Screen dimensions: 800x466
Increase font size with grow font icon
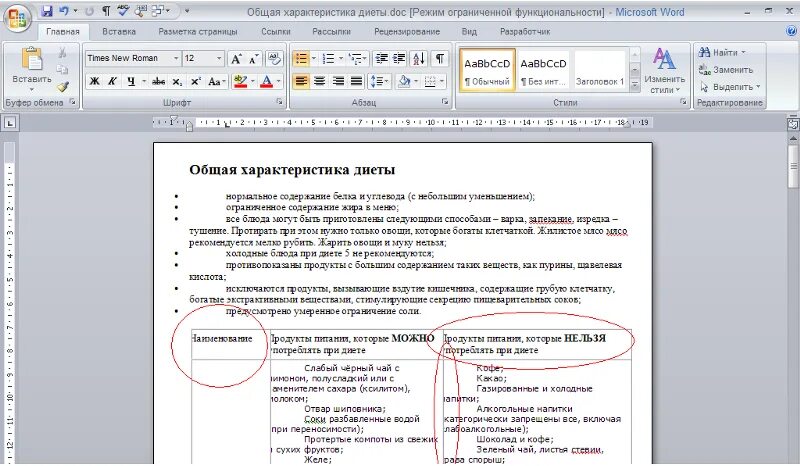(x=236, y=59)
